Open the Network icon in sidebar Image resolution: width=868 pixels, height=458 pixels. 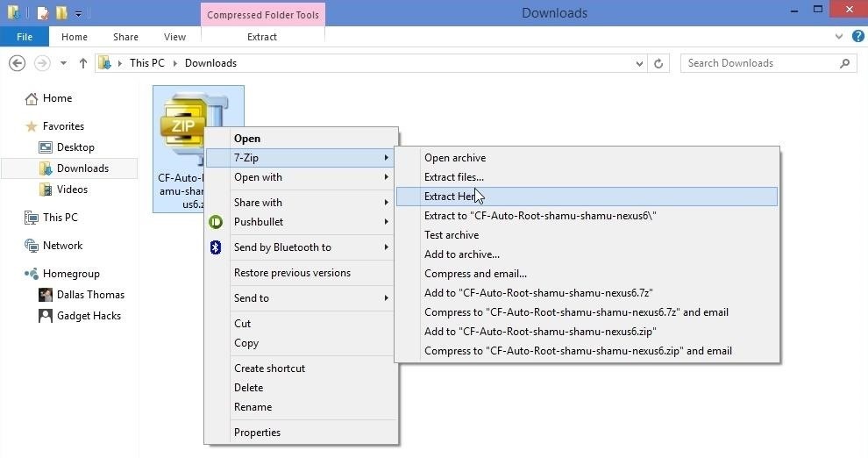point(32,246)
